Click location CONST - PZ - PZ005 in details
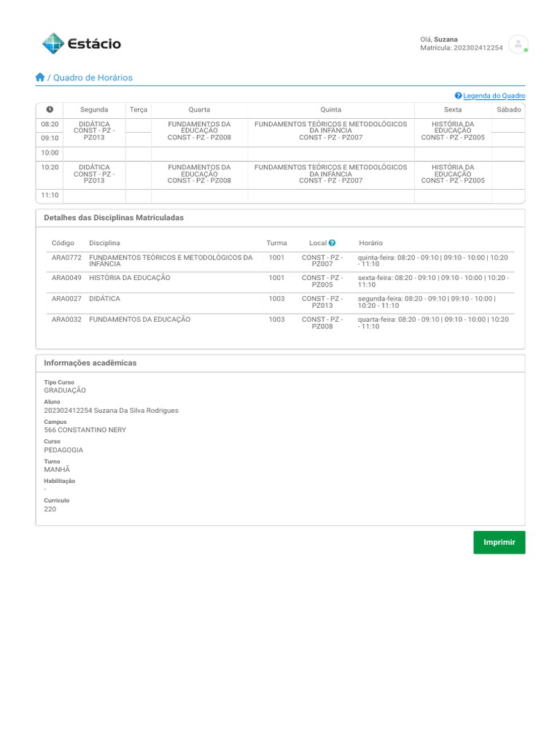 (322, 281)
